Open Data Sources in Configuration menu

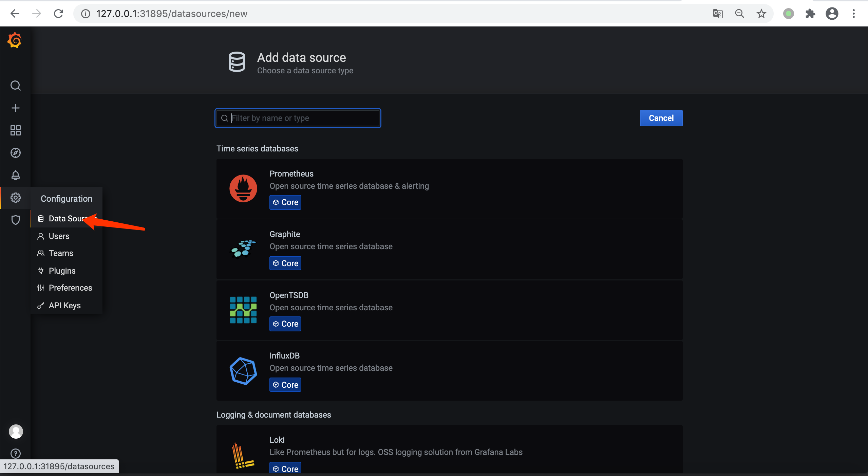click(67, 218)
